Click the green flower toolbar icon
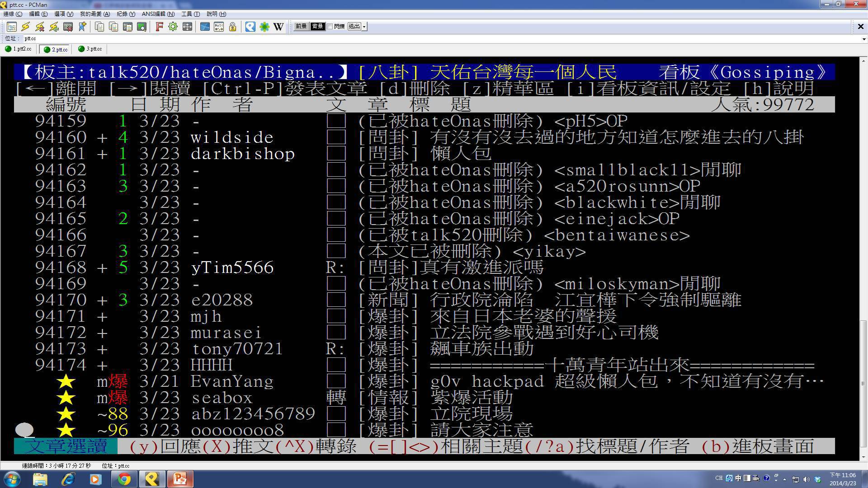 click(x=264, y=27)
